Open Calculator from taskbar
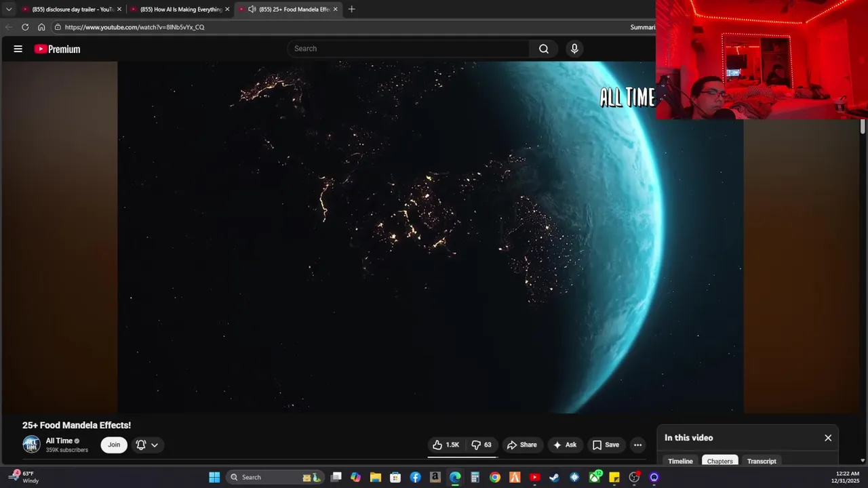 coord(475,477)
